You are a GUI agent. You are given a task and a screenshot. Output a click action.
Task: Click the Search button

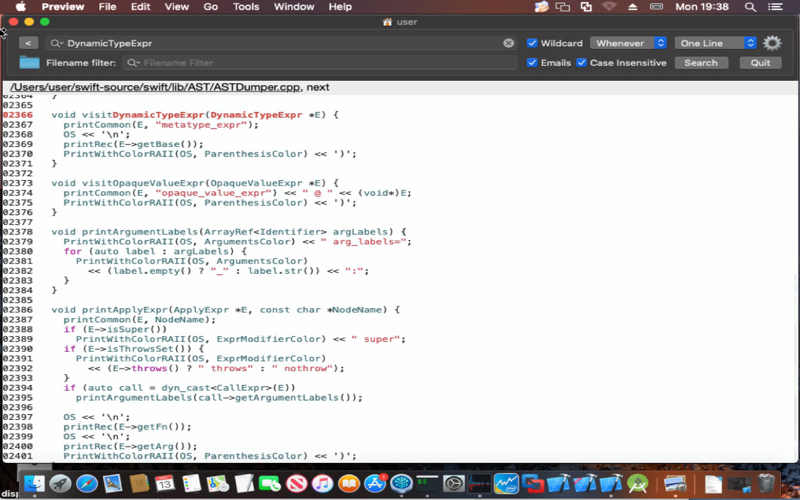[701, 62]
